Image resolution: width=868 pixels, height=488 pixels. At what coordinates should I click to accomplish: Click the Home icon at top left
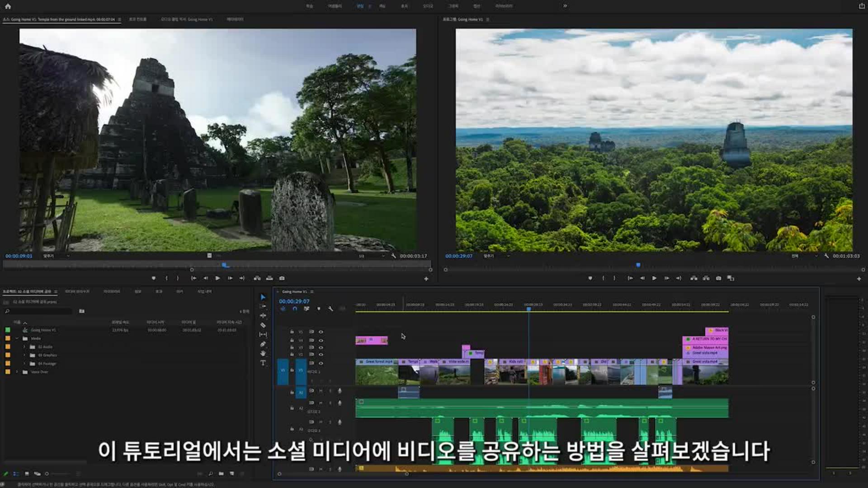8,6
